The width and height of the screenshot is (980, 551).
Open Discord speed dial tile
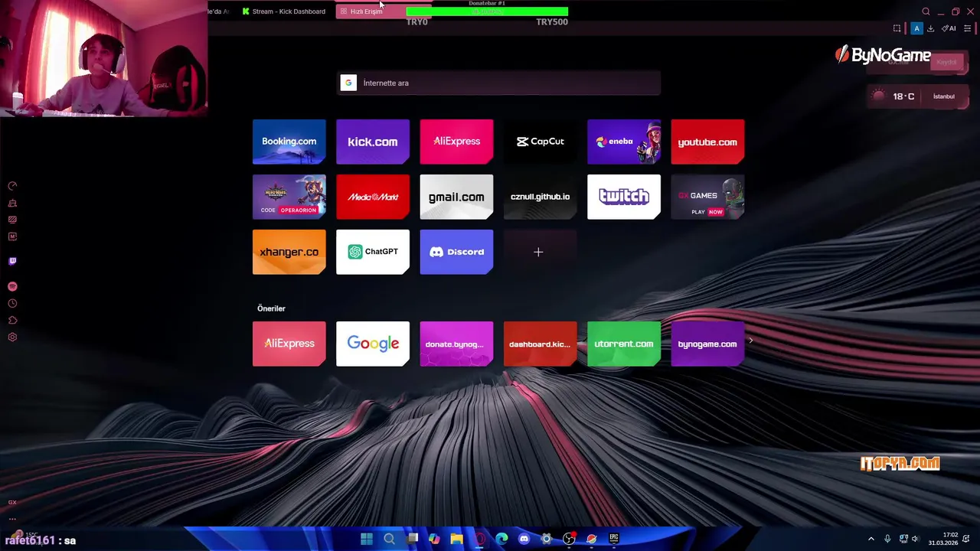coord(456,252)
